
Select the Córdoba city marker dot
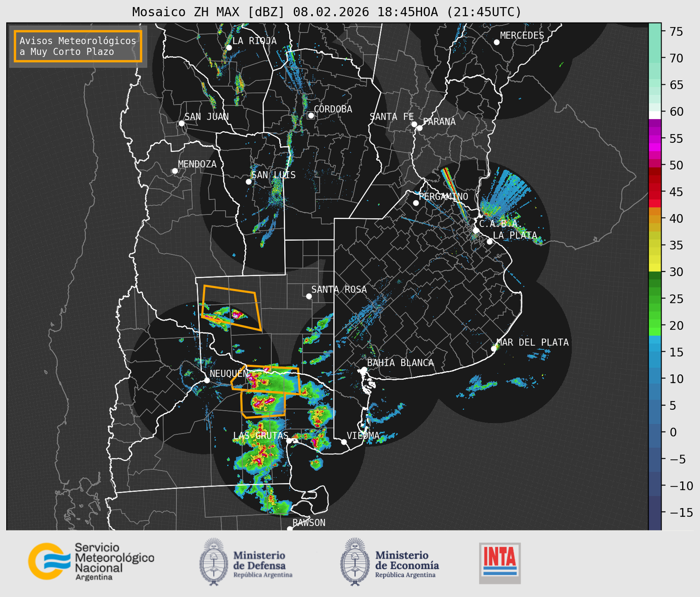(x=311, y=115)
